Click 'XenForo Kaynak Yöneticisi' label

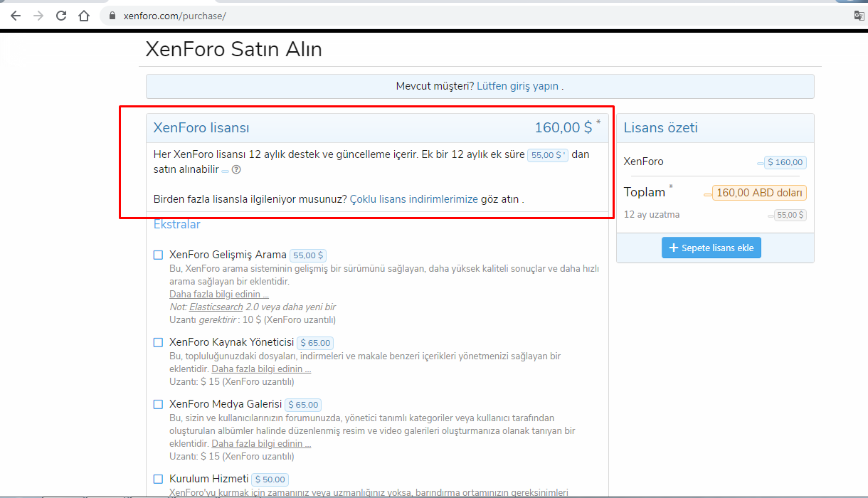[x=232, y=342]
